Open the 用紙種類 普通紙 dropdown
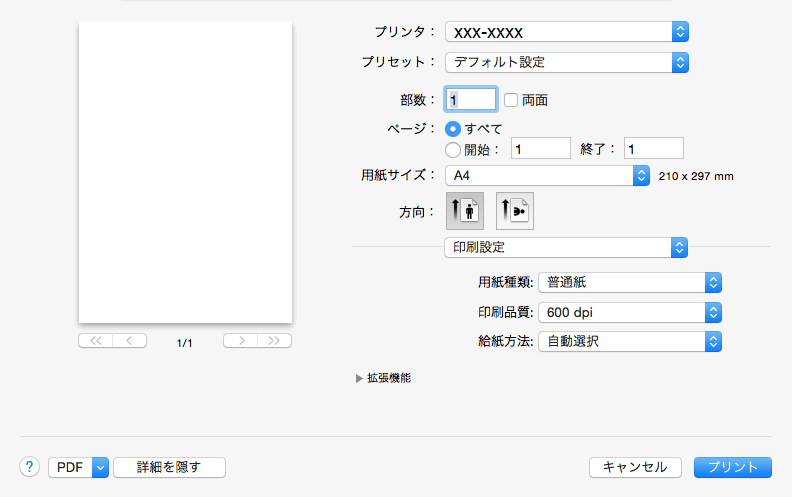The height and width of the screenshot is (497, 792). click(x=630, y=282)
